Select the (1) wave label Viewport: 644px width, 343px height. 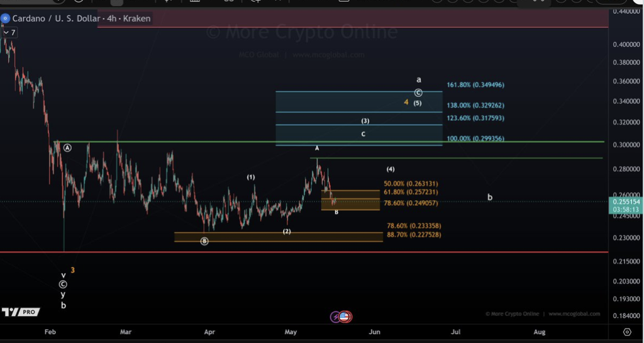(x=251, y=177)
